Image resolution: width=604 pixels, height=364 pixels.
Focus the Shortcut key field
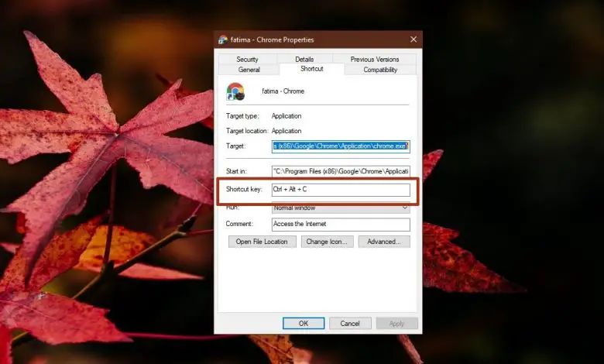[x=341, y=190]
